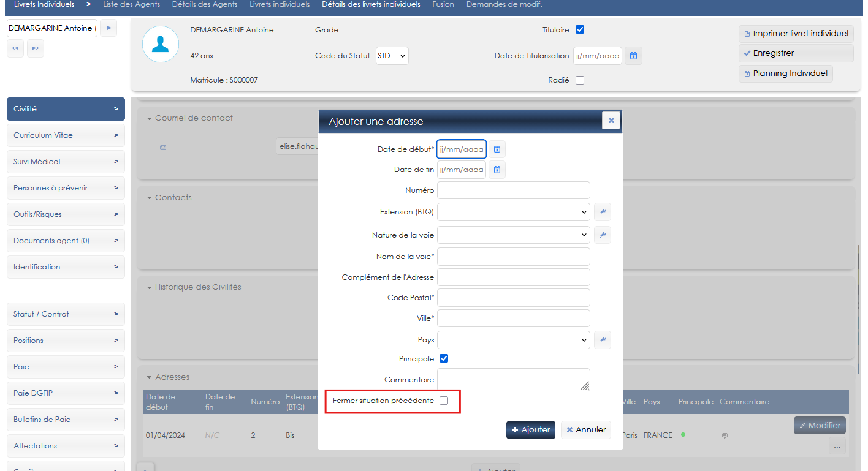Close the Ajouter une adresse dialog

(x=611, y=121)
